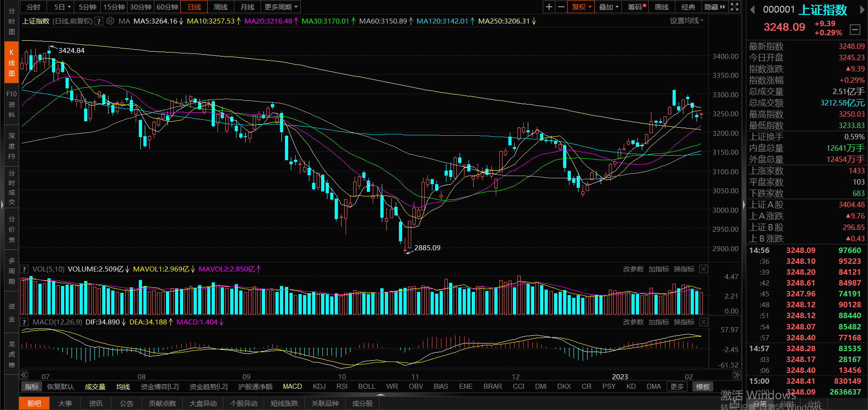Open MA settings gear icon
Screen dimensions: 868x410
click(x=110, y=21)
